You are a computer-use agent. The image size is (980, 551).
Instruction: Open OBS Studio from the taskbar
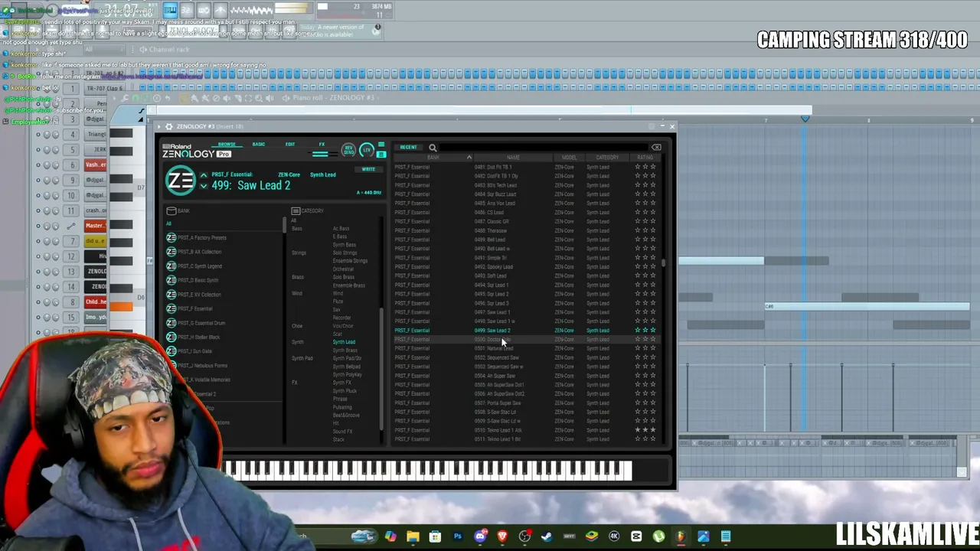(x=524, y=536)
